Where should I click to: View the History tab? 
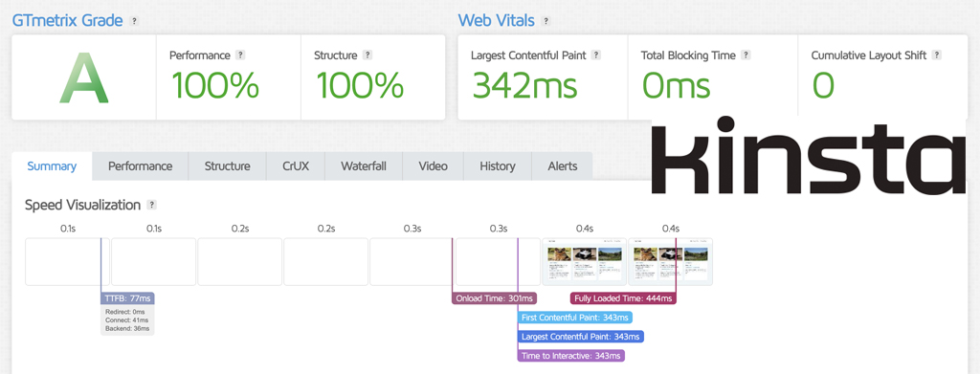498,166
